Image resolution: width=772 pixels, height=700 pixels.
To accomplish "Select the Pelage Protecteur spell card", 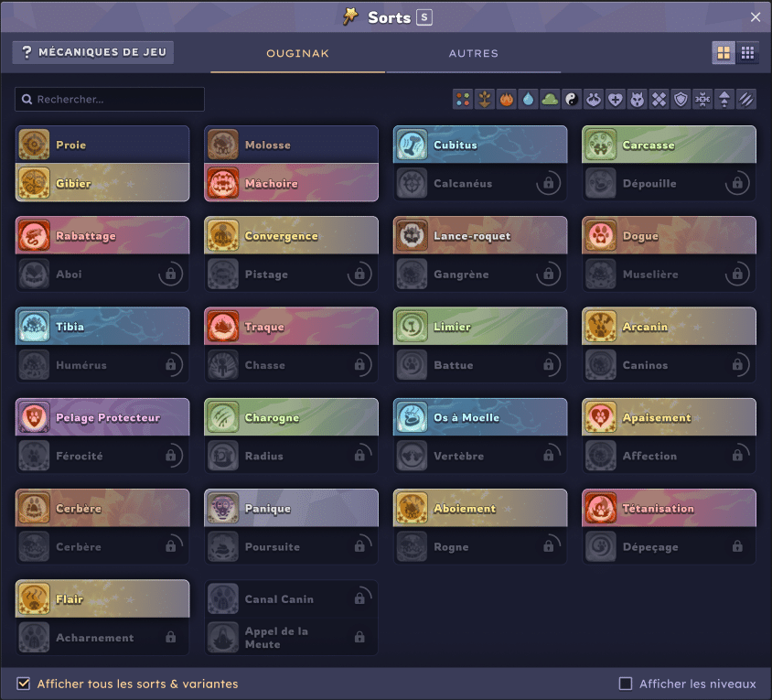I will [102, 417].
